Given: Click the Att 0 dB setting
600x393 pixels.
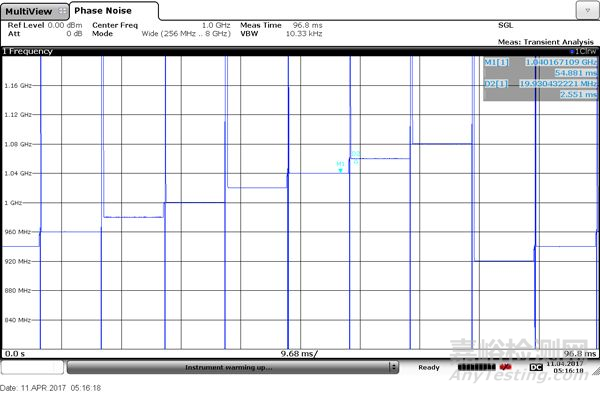Looking at the screenshot, I should click(x=45, y=34).
